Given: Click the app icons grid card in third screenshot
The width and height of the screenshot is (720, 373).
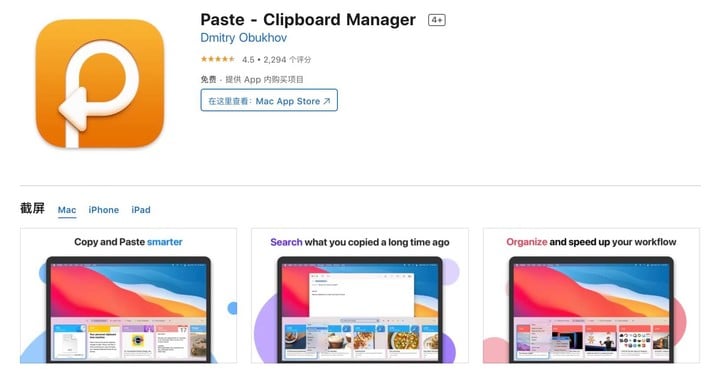Looking at the screenshot, I should pos(635,342).
